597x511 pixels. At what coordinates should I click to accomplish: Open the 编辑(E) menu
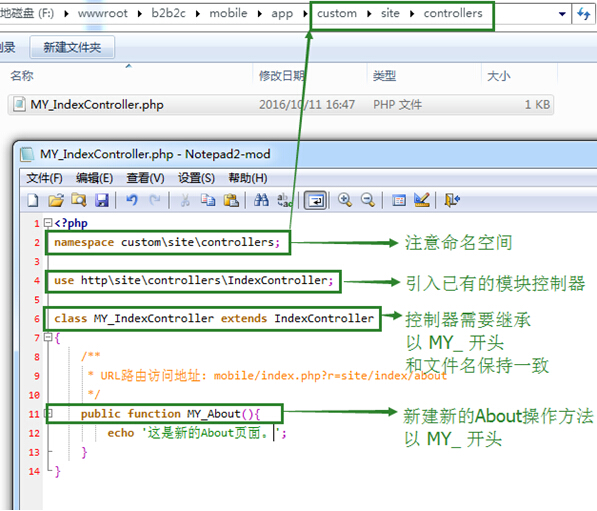point(94,178)
